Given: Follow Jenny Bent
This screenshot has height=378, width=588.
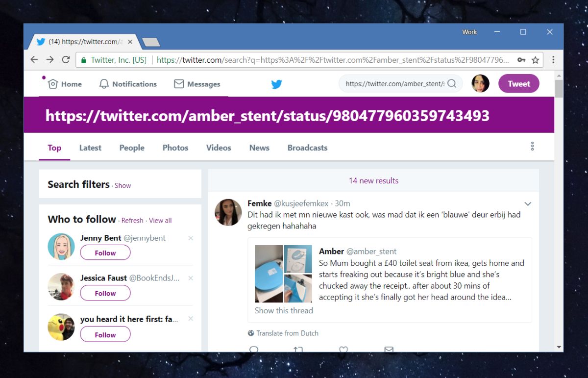Looking at the screenshot, I should (x=105, y=253).
